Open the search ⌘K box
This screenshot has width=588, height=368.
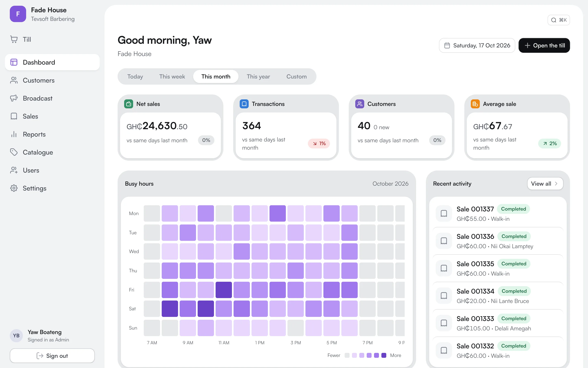coord(559,20)
